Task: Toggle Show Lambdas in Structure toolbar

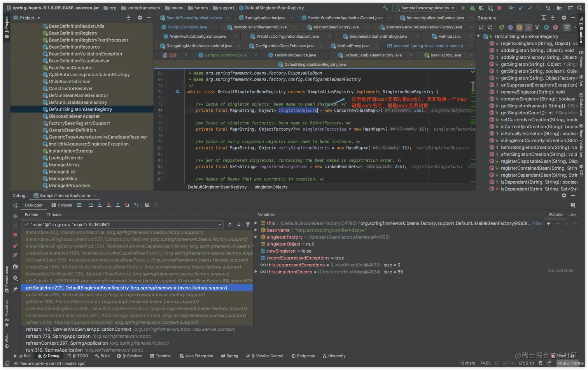Action: pyautogui.click(x=555, y=27)
